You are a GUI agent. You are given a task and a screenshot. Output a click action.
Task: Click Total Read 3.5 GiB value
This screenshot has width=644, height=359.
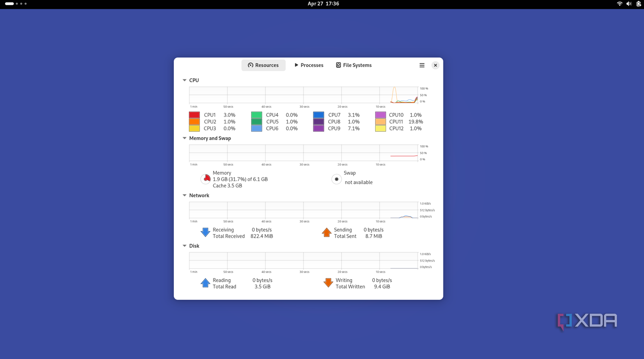(x=262, y=287)
